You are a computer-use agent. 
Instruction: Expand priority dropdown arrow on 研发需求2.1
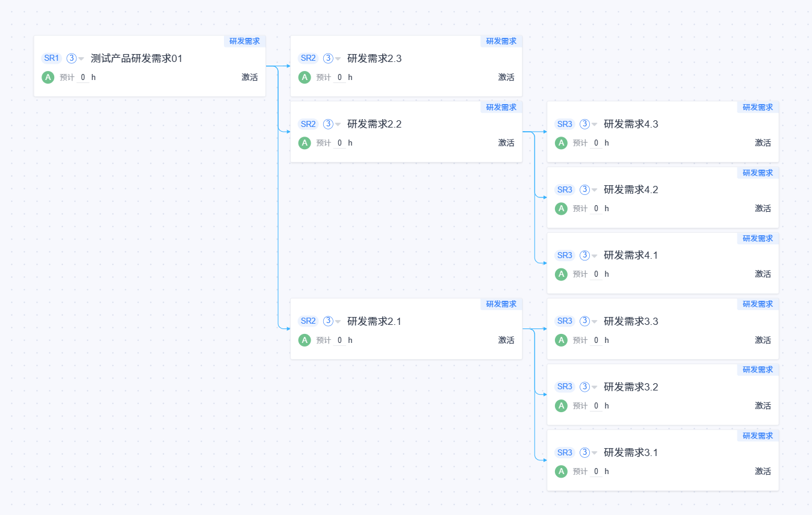tap(338, 322)
